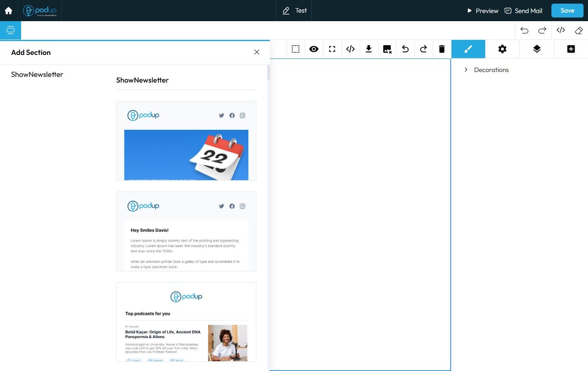Screen dimensions: 588x371
Task: Toggle the eye preview icon in the toolbar
Action: [314, 49]
